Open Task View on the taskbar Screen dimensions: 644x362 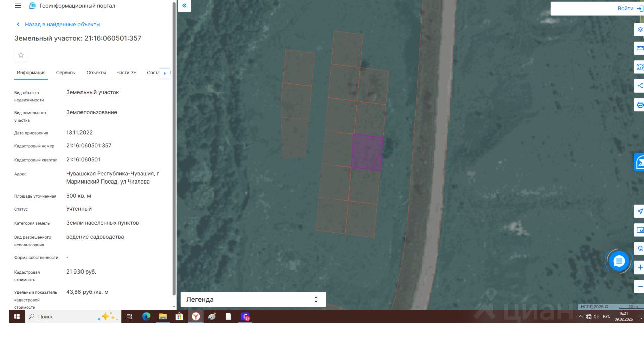(x=129, y=316)
